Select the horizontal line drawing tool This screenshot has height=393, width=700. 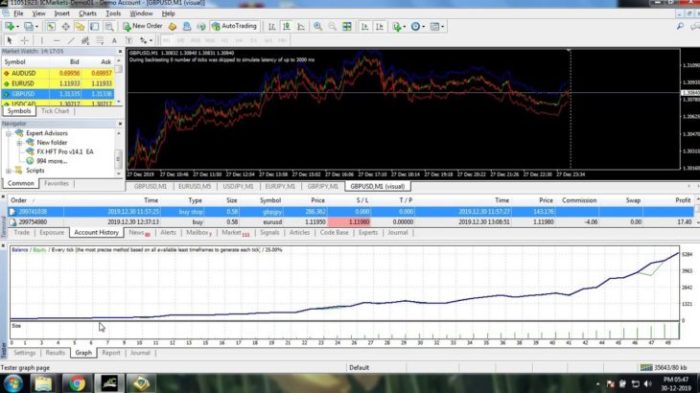pyautogui.click(x=57, y=40)
